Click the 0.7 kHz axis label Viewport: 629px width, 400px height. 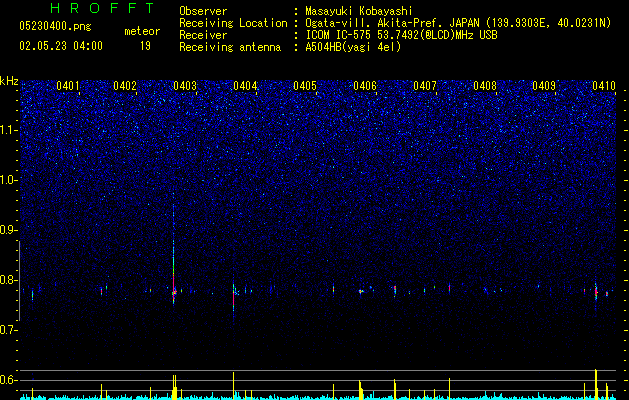click(9, 330)
